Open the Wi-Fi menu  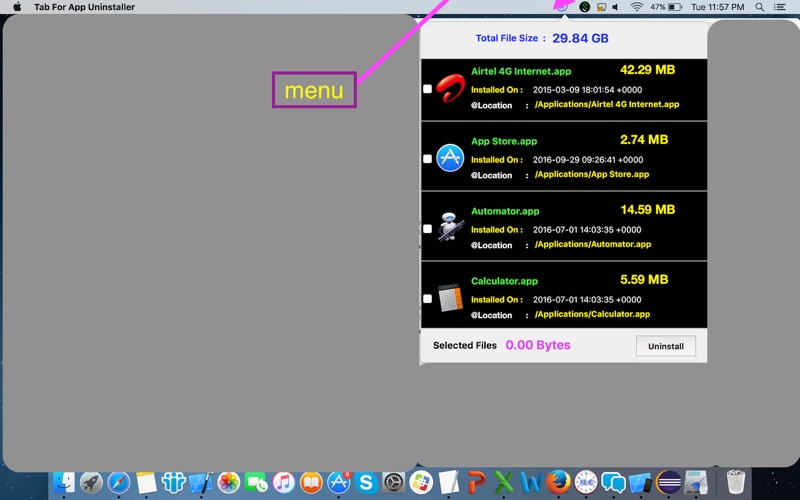point(636,7)
